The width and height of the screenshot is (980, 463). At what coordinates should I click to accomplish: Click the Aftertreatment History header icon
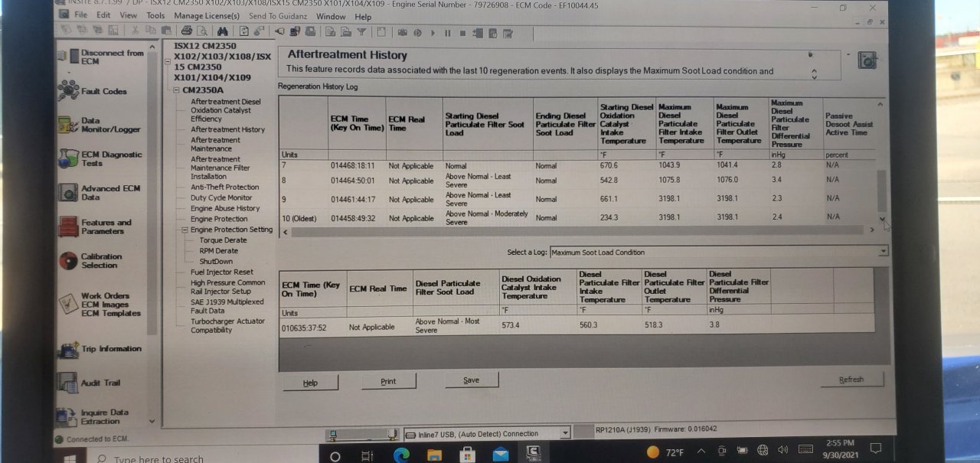[867, 60]
